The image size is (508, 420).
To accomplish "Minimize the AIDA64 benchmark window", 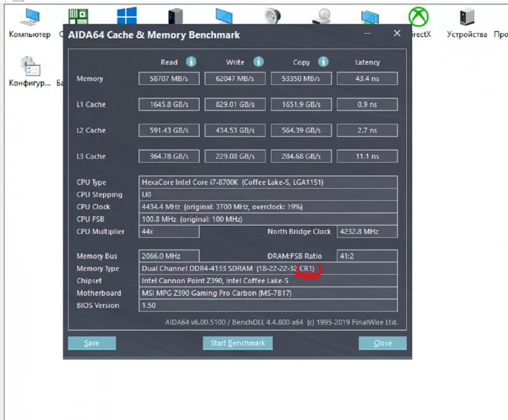I will 368,34.
